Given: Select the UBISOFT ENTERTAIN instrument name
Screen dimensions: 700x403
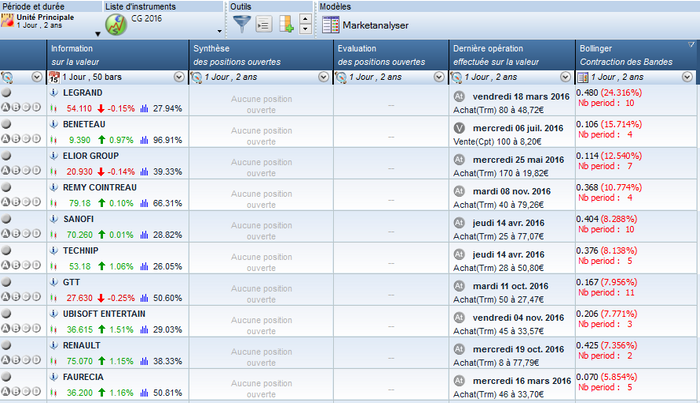Looking at the screenshot, I should [104, 314].
